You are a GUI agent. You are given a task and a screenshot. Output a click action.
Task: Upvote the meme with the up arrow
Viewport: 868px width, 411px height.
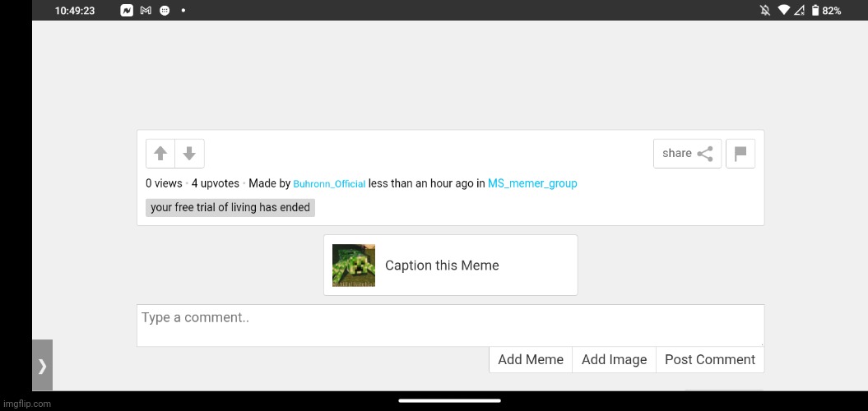pyautogui.click(x=160, y=154)
